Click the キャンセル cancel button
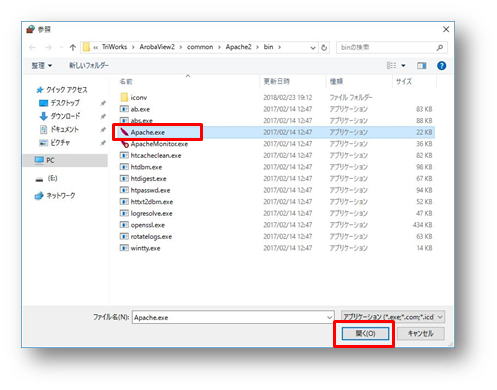 pyautogui.click(x=421, y=333)
